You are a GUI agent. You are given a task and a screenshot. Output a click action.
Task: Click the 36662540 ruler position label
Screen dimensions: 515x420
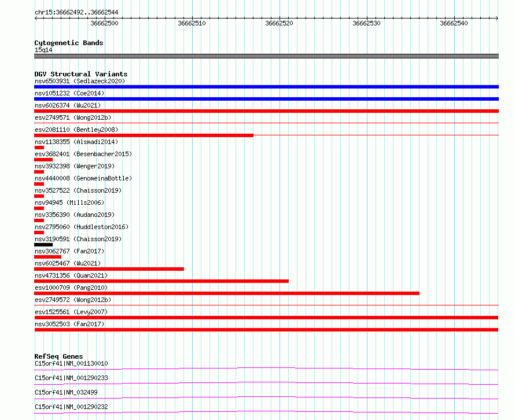pos(454,23)
